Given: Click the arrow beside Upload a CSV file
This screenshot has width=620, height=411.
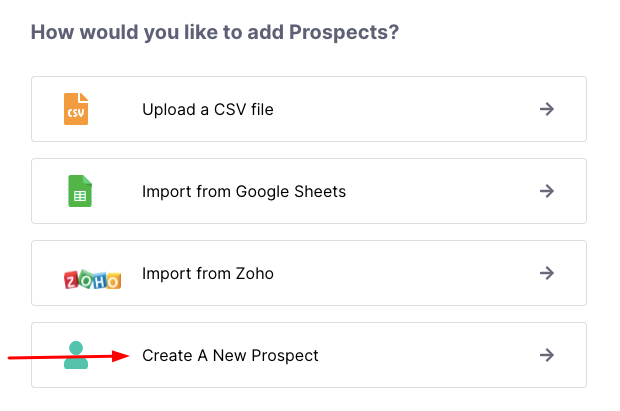Looking at the screenshot, I should pyautogui.click(x=546, y=109).
